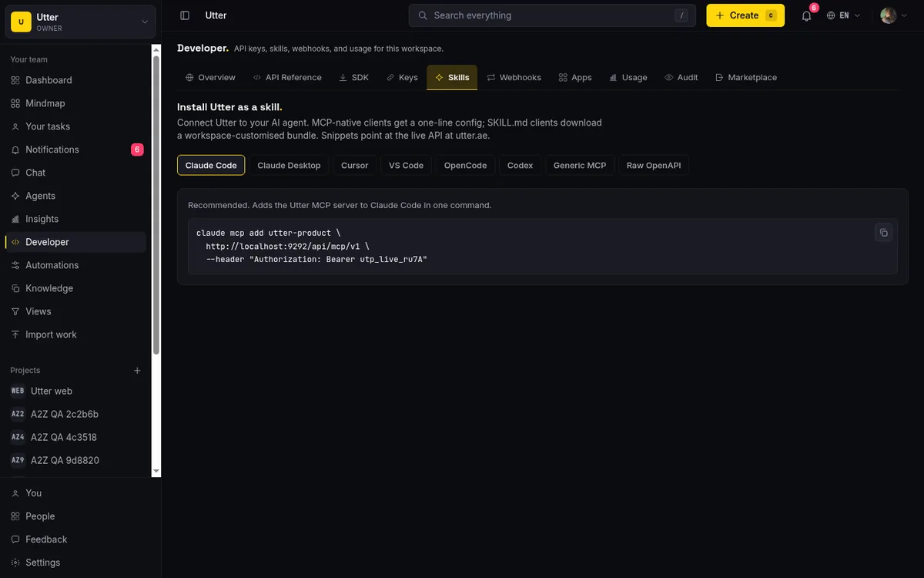Select the Codex client option
The height and width of the screenshot is (578, 924).
click(520, 165)
